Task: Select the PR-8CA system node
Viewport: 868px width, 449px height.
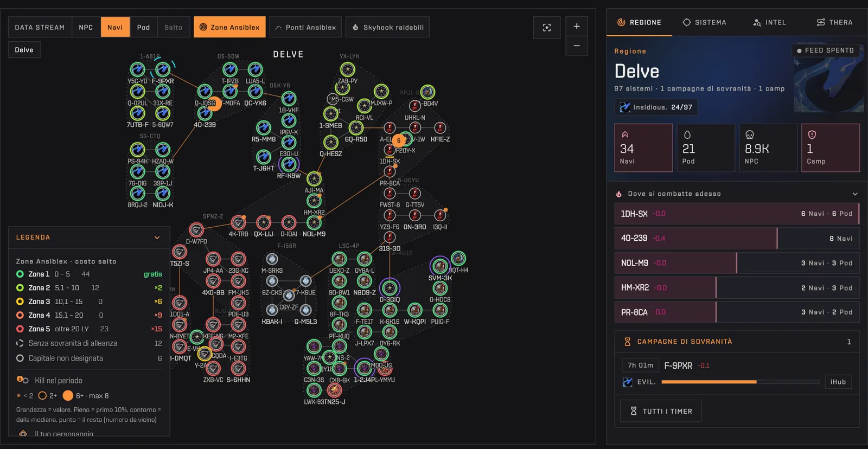Action: pos(390,171)
